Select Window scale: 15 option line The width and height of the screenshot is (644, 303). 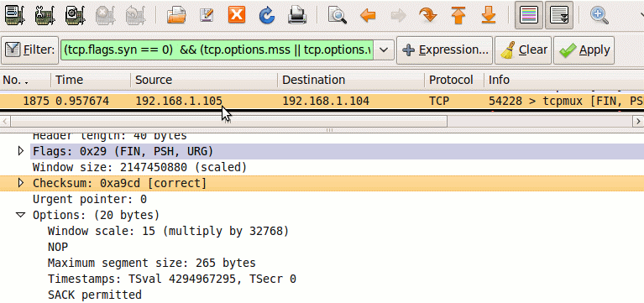click(x=169, y=231)
